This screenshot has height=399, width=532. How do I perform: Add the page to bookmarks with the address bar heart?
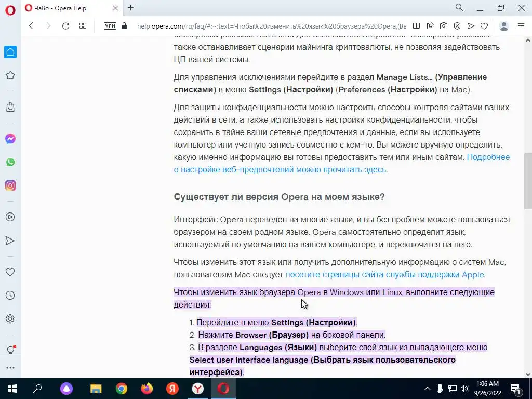pos(484,26)
